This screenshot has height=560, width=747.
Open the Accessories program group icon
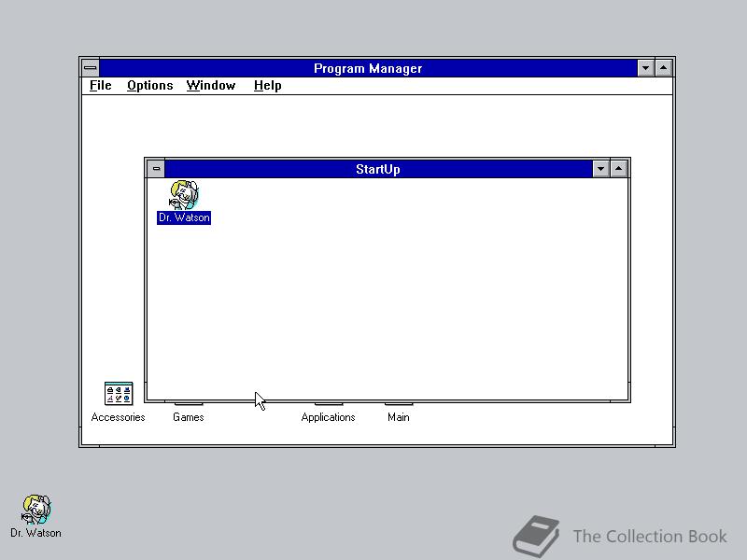point(119,393)
